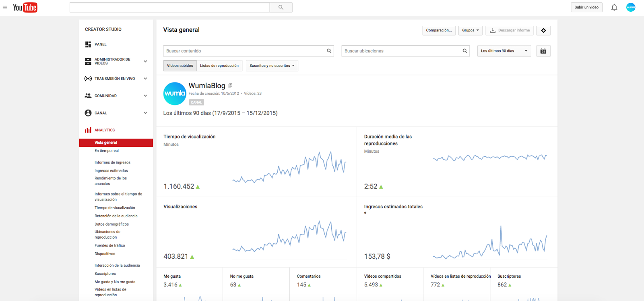This screenshot has width=644, height=301.
Task: Expand the Administrador de vídeos section
Action: (145, 61)
